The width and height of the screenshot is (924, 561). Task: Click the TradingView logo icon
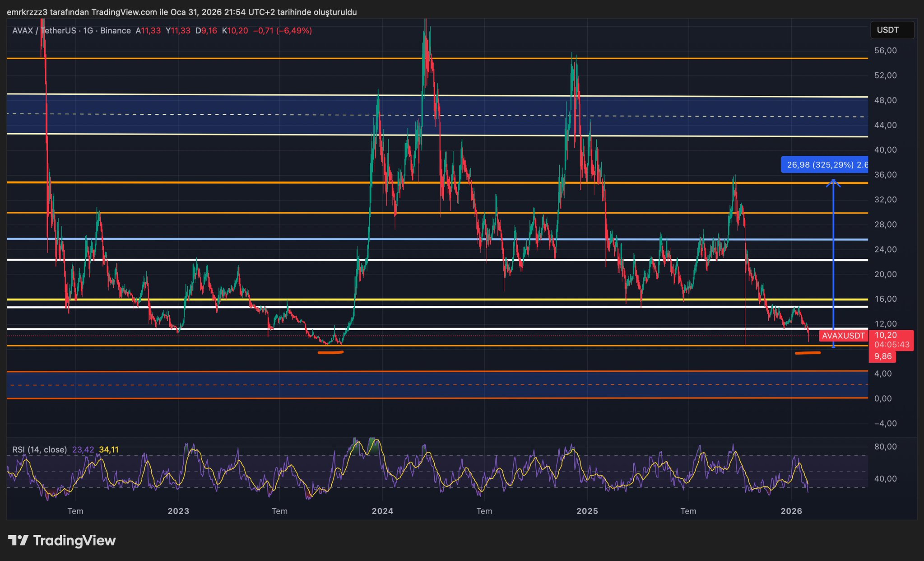[18, 540]
